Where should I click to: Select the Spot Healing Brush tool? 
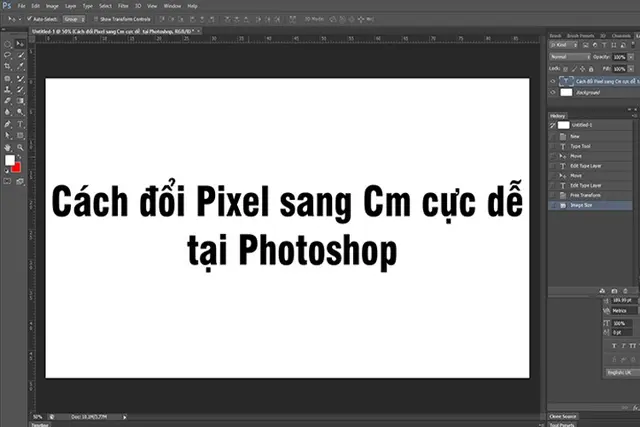tap(8, 78)
